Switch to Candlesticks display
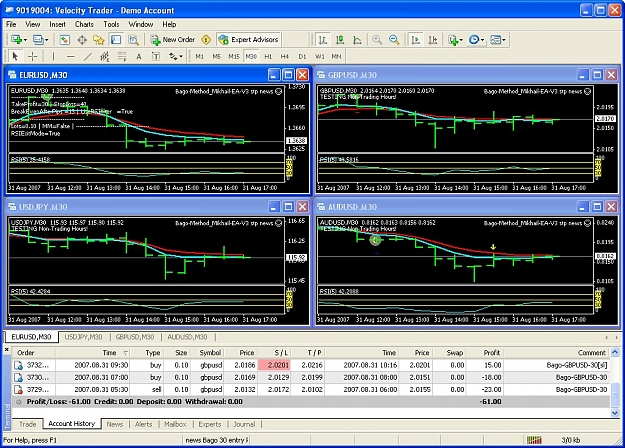 point(340,39)
